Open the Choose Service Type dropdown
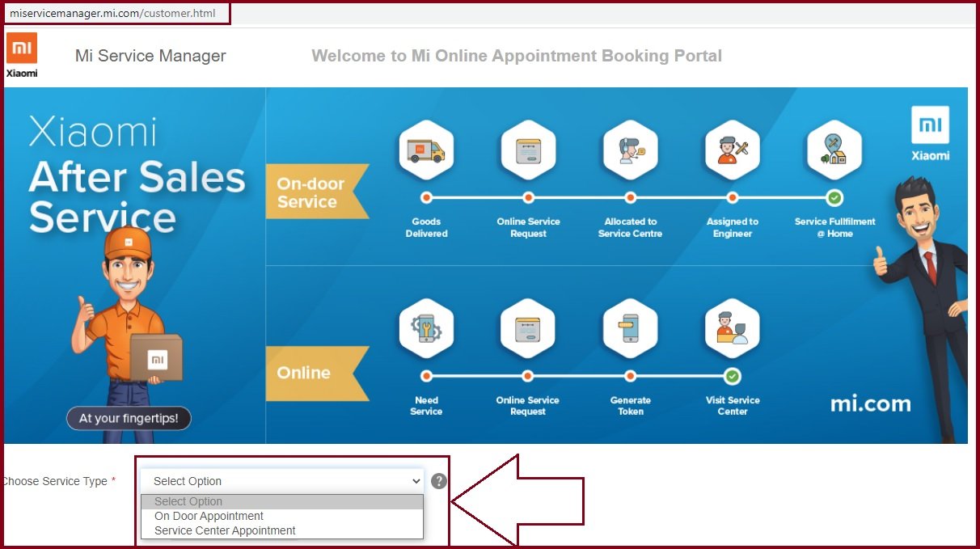The height and width of the screenshot is (549, 980). point(282,481)
